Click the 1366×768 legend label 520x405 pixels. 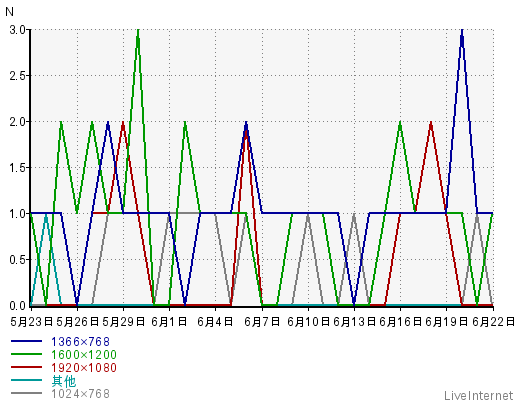click(80, 342)
